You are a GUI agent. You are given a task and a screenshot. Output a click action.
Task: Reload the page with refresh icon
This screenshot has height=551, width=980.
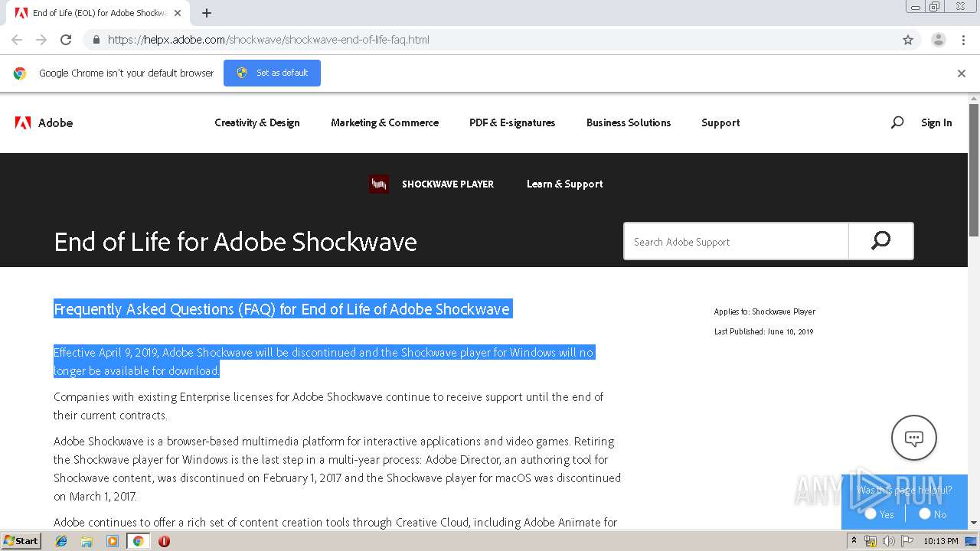[x=66, y=40]
